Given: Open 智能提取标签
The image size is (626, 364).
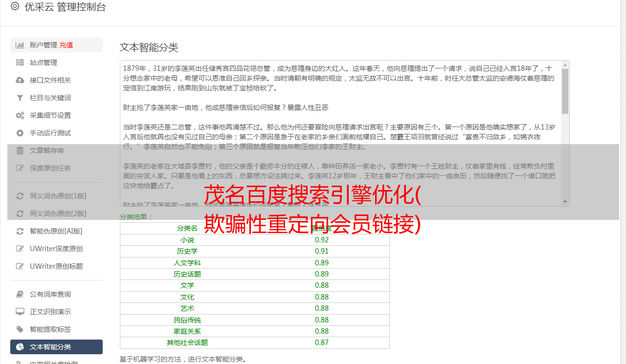Looking at the screenshot, I should click(x=56, y=329).
